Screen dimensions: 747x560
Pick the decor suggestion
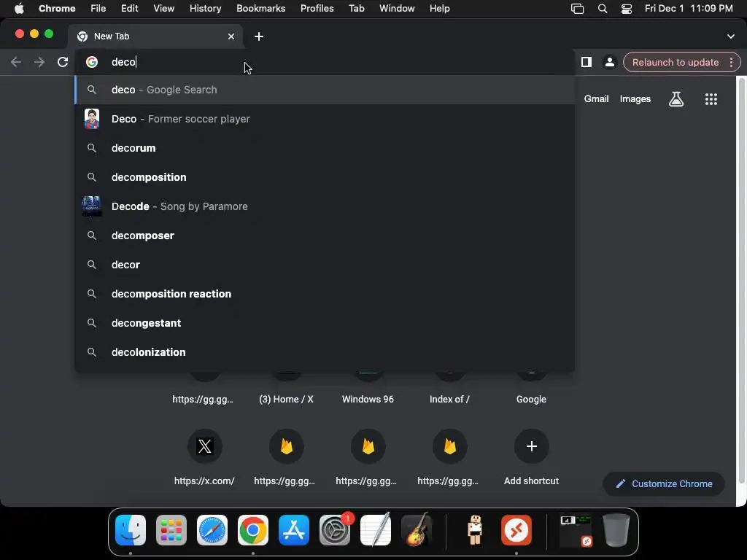(x=325, y=264)
